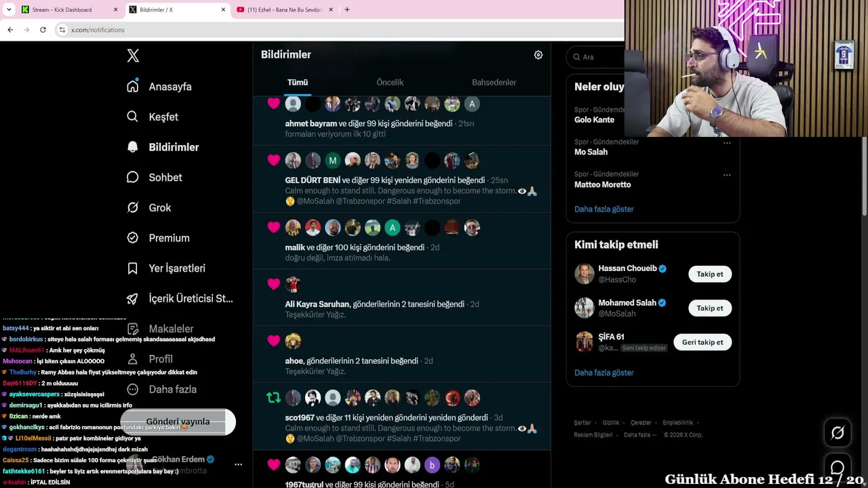Follow Mohamed Salah with Takip et
This screenshot has width=868, height=488.
710,308
